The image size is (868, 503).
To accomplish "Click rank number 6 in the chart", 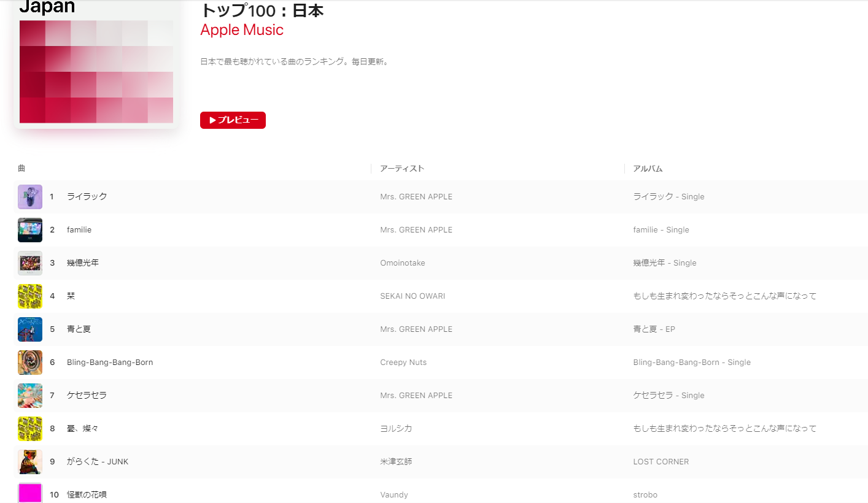I will click(x=52, y=363).
